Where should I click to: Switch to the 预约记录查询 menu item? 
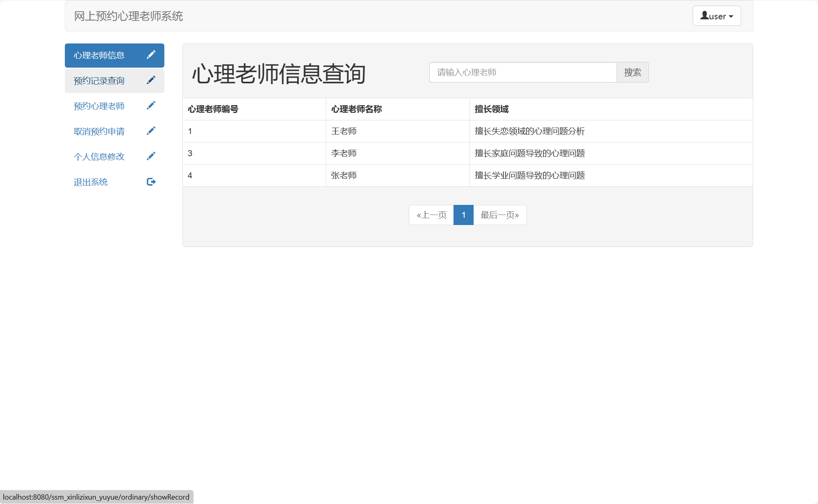tap(99, 80)
